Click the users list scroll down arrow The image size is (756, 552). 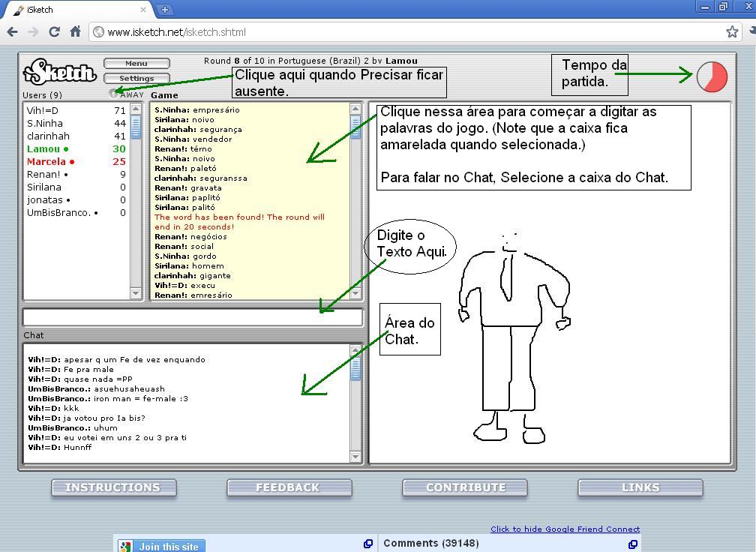pos(136,292)
